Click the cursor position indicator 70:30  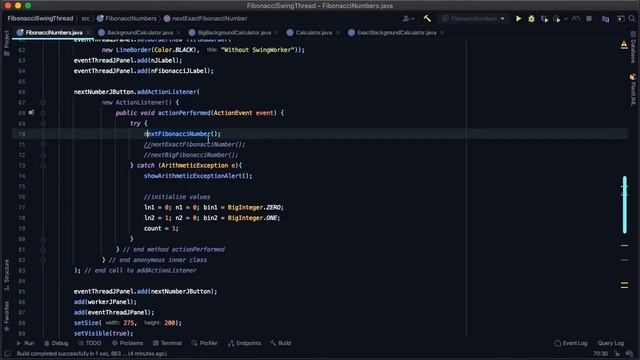[x=600, y=353]
